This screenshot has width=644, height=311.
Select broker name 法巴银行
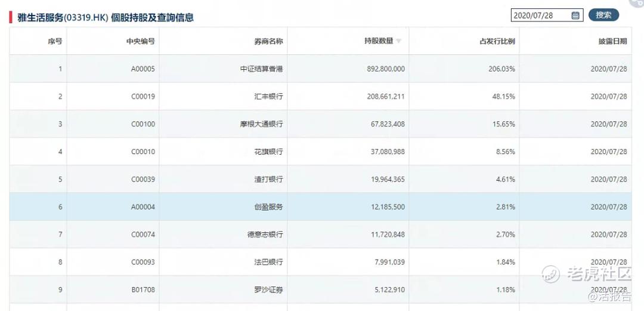tap(268, 261)
